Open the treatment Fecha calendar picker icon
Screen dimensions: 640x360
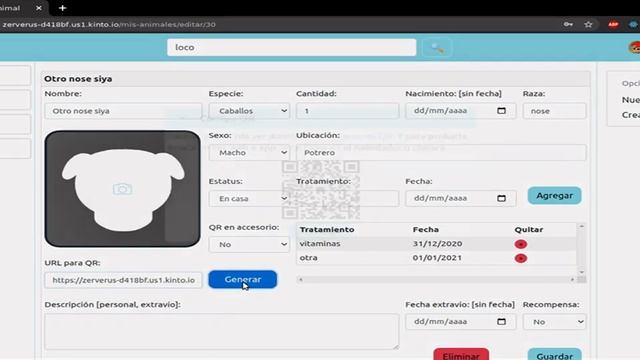501,198
